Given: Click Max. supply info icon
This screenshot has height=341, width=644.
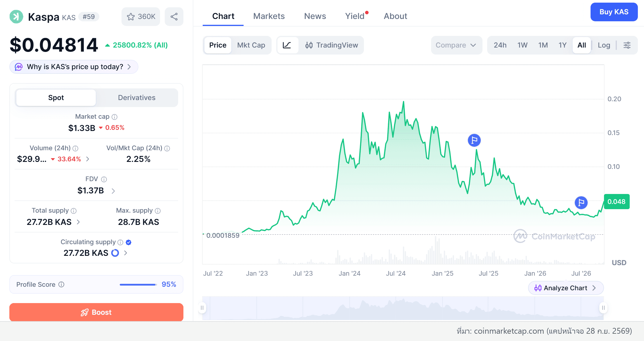Looking at the screenshot, I should click(x=158, y=211).
